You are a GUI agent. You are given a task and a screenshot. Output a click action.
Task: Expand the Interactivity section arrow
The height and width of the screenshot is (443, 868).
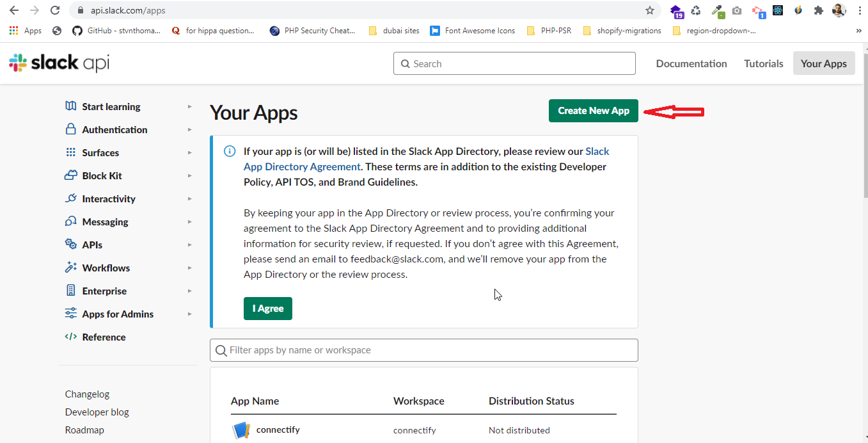[189, 198]
